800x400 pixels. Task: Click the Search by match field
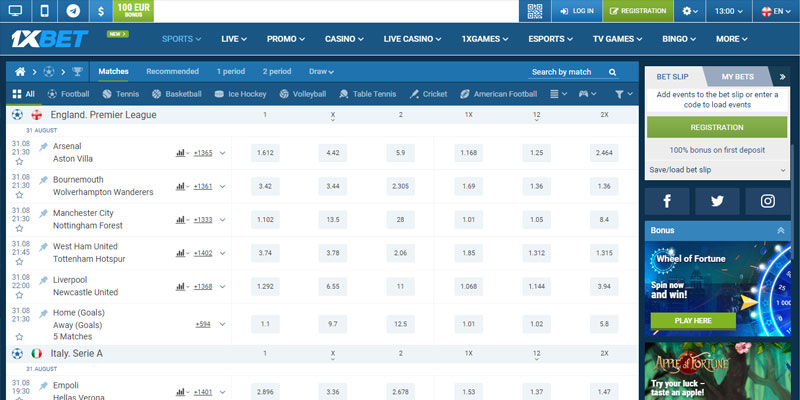point(576,72)
